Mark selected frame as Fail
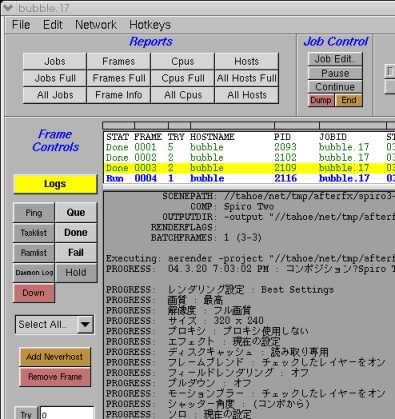Screen dimensions: 395x419 [76, 253]
